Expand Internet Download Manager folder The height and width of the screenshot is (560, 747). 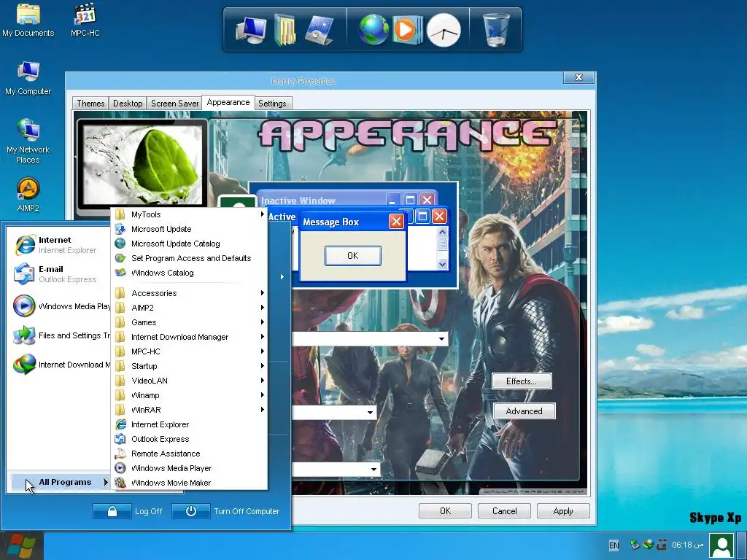189,337
